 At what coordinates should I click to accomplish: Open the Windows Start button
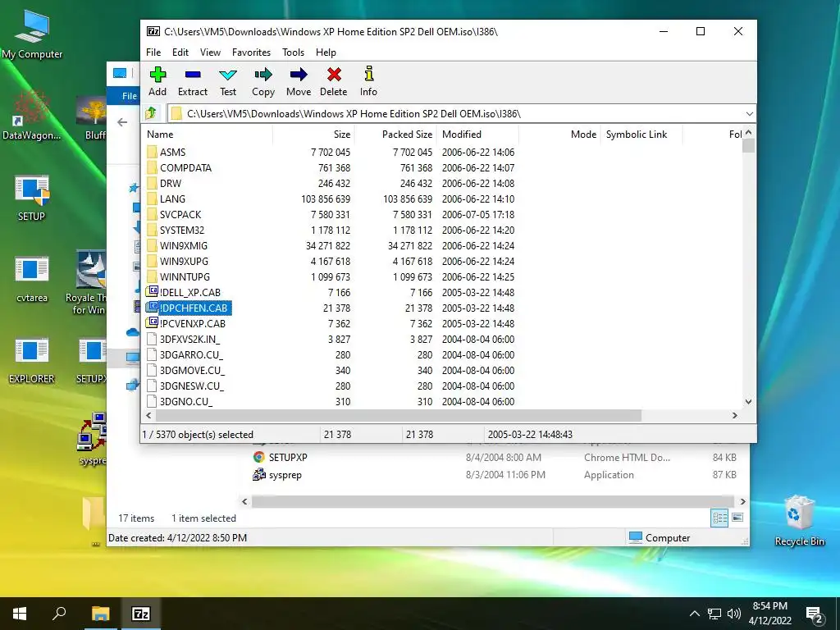coord(20,614)
